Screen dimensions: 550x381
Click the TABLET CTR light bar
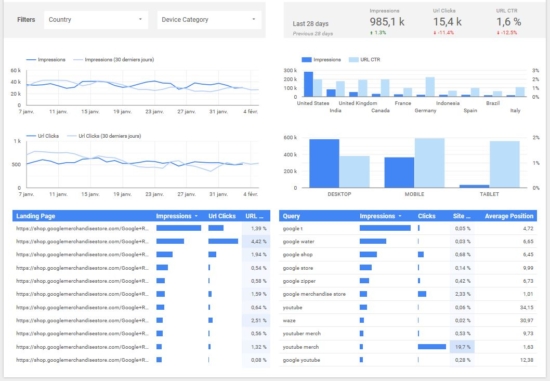(x=504, y=164)
